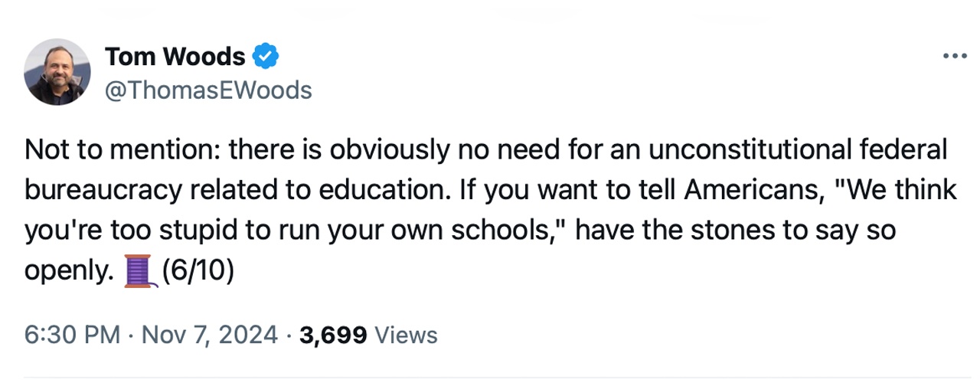Click the Views label

(408, 334)
